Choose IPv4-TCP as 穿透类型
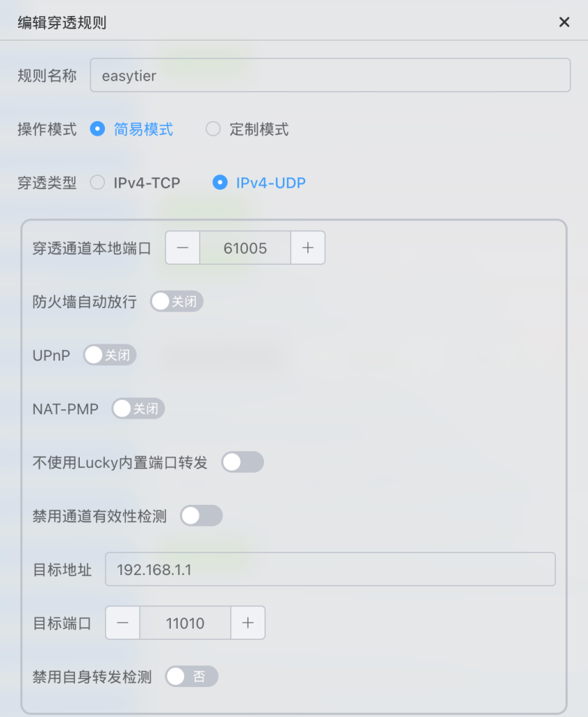Viewport: 588px width, 717px height. (x=98, y=183)
